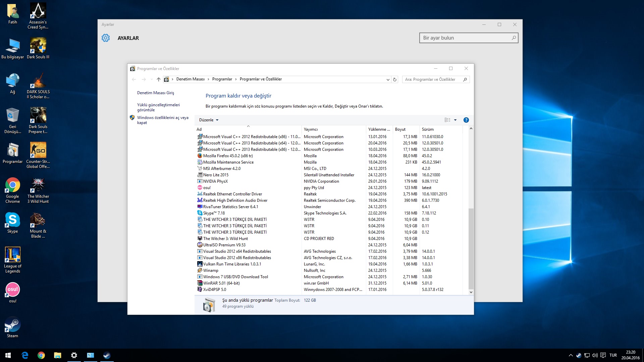644x362 pixels.
Task: Launch The Witcher 3 Wild Hunt shortcut
Action: click(38, 190)
